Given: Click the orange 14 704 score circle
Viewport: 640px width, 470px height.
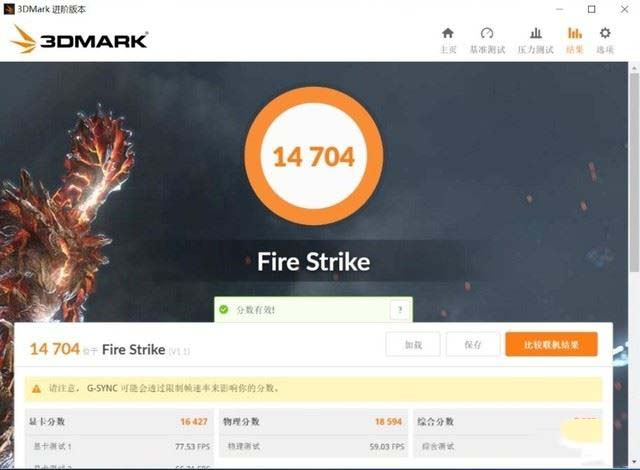Looking at the screenshot, I should 313,156.
